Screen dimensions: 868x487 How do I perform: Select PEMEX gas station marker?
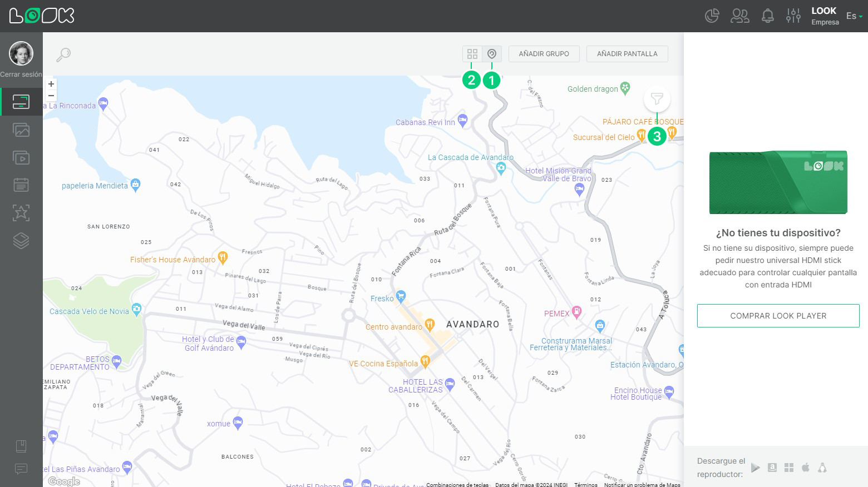[576, 311]
